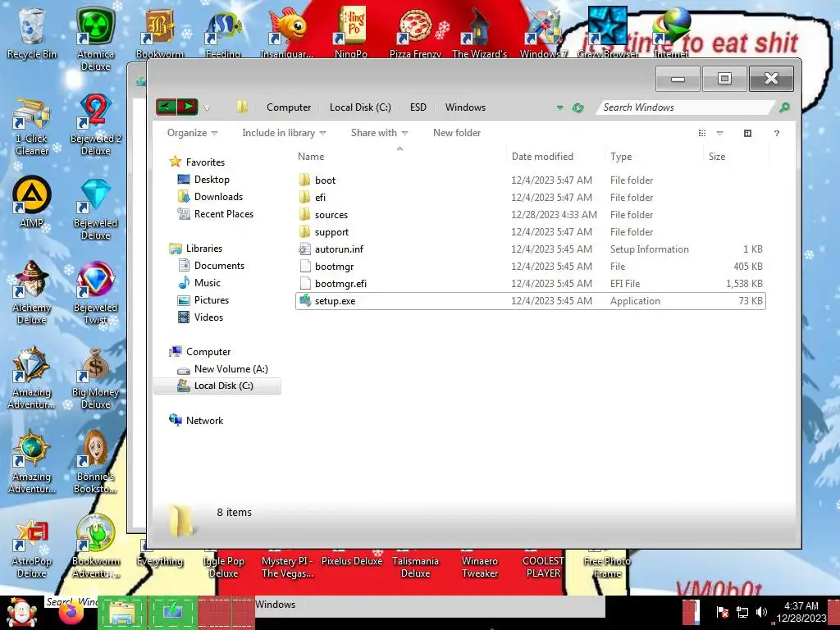Select Computer in the address breadcrumb

pos(289,107)
